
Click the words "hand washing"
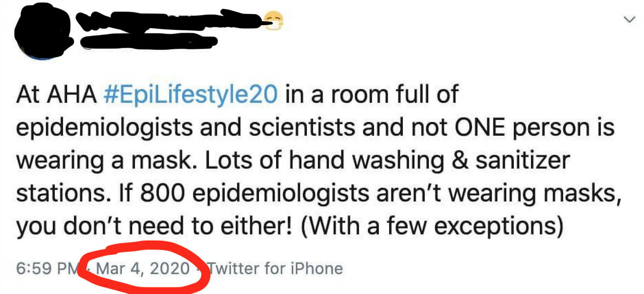point(367,160)
